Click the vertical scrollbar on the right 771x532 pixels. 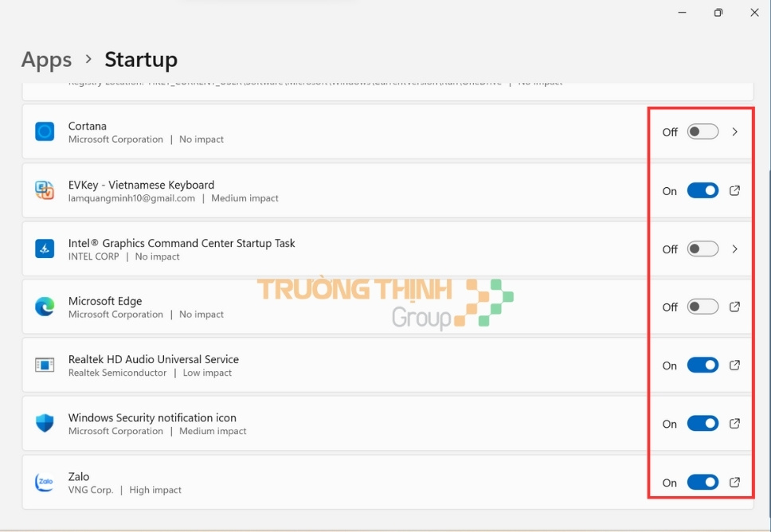767,239
